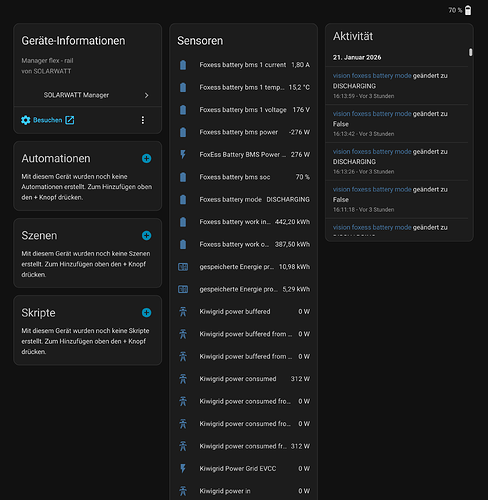Image resolution: width=488 pixels, height=500 pixels.
Task: Open the three-dot menu in Geräte-Informationen
Action: [143, 120]
